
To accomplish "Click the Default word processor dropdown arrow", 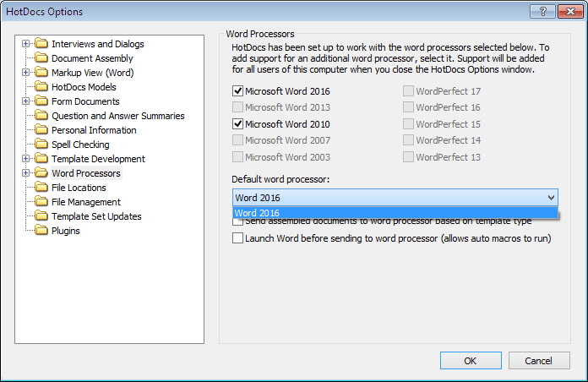I will (x=551, y=198).
